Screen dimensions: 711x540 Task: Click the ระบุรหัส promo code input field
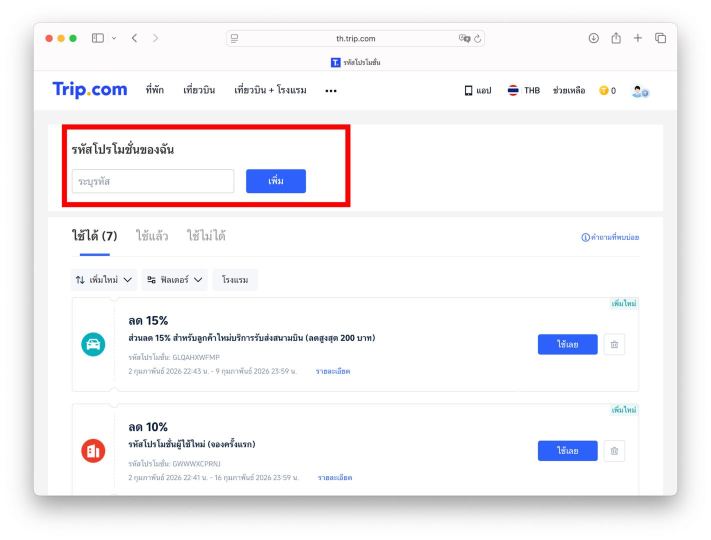(x=153, y=181)
